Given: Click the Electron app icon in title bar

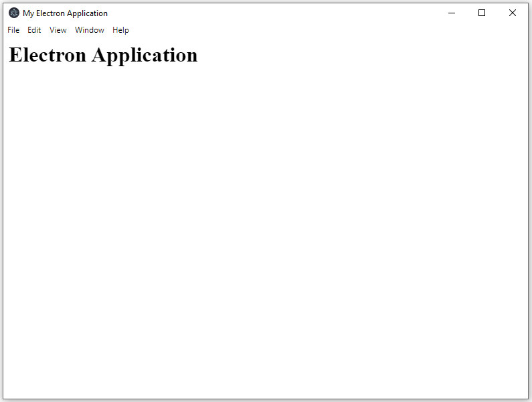Looking at the screenshot, I should click(14, 13).
